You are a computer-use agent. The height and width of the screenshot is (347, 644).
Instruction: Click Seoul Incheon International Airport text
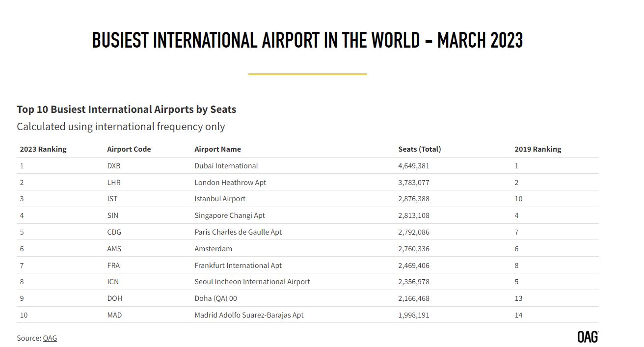tap(252, 282)
